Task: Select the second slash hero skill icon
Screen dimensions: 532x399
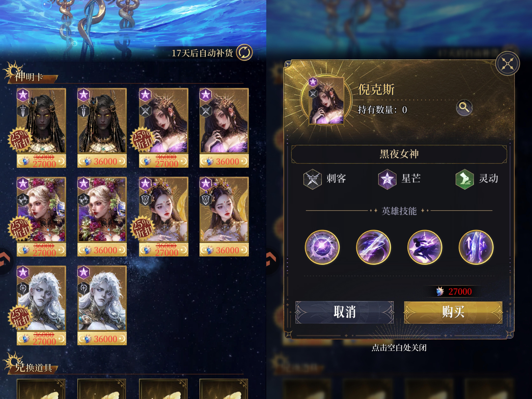Action: [x=373, y=247]
